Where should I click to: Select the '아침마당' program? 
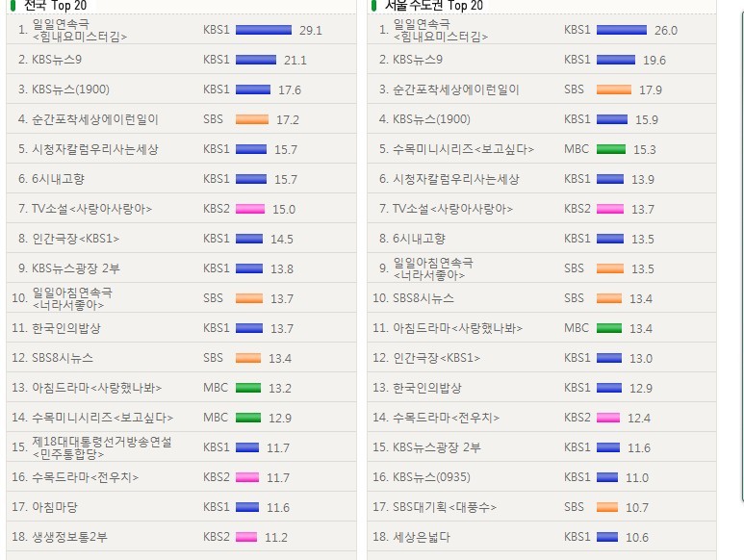(55, 507)
